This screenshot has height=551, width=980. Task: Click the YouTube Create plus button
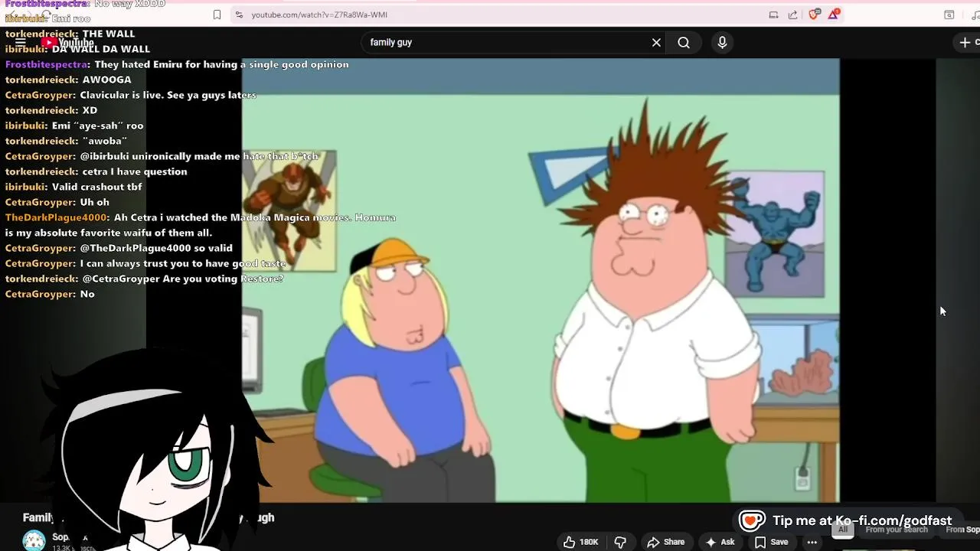(968, 43)
